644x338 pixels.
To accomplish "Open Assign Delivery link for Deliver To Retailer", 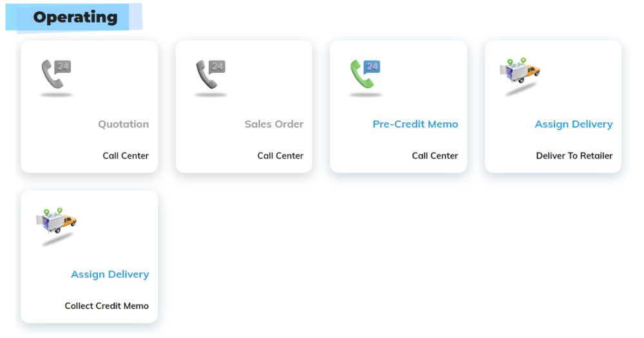I will click(574, 124).
